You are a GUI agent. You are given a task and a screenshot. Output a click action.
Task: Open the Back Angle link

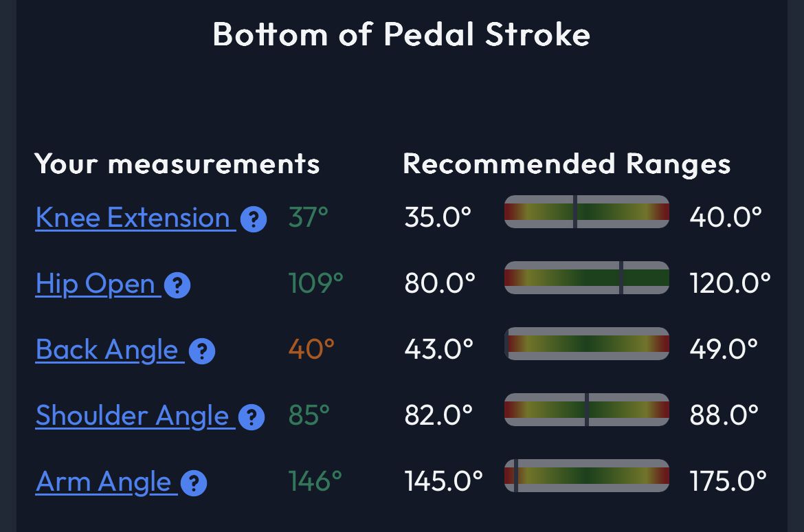[x=107, y=350]
